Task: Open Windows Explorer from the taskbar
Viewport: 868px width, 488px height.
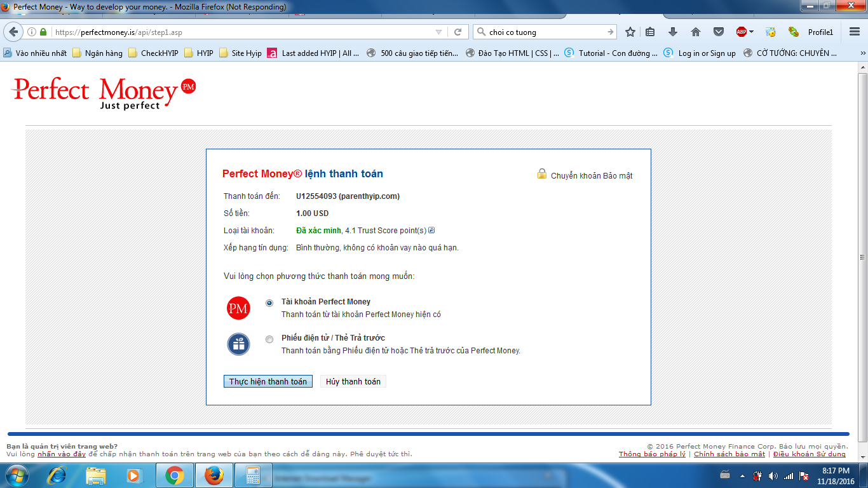Action: point(96,475)
